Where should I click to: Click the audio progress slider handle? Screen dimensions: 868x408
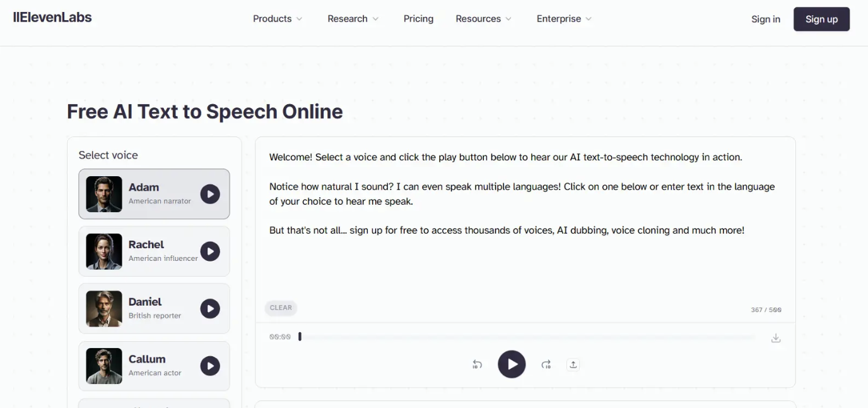(300, 337)
